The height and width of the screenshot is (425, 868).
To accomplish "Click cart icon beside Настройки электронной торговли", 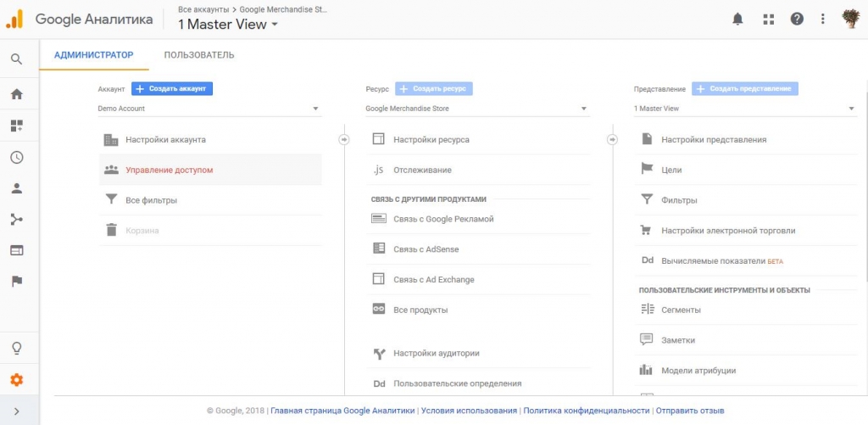I will pos(646,229).
